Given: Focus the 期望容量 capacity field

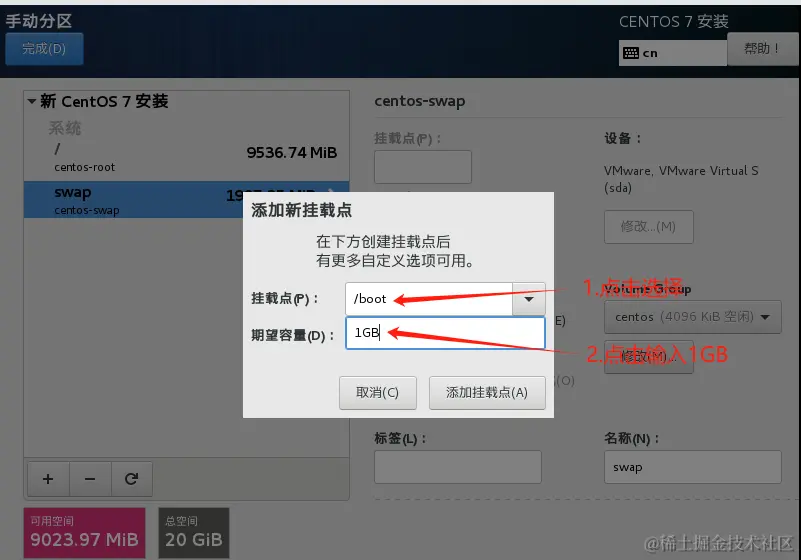Looking at the screenshot, I should click(445, 333).
